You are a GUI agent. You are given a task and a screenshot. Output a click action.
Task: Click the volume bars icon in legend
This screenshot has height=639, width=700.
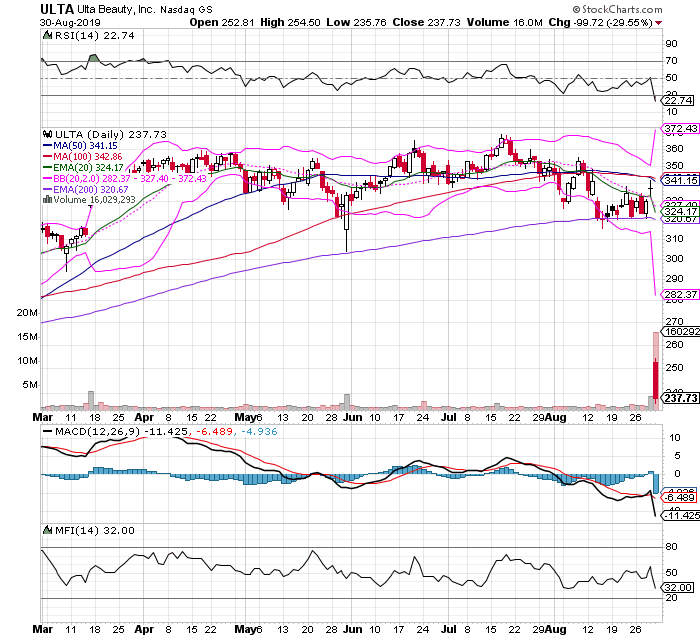[47, 199]
